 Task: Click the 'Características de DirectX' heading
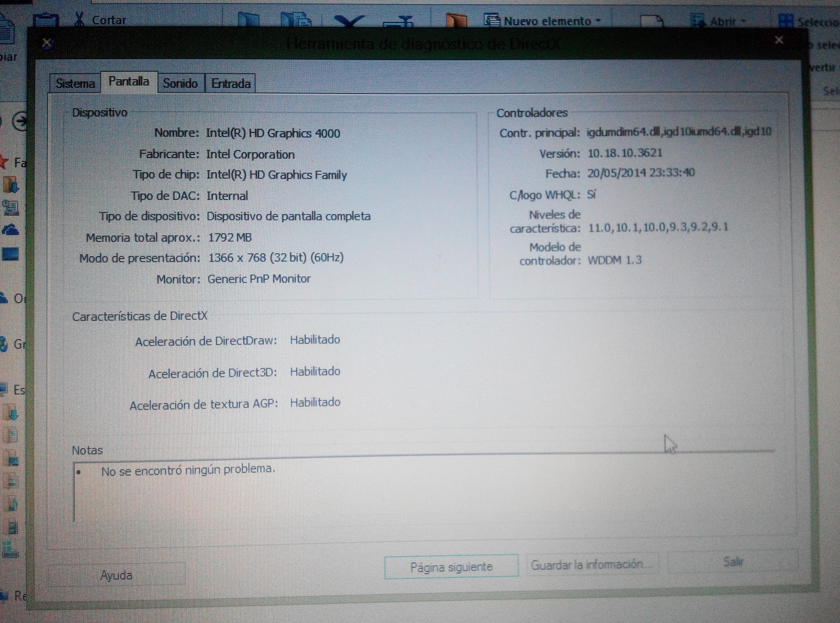[139, 316]
